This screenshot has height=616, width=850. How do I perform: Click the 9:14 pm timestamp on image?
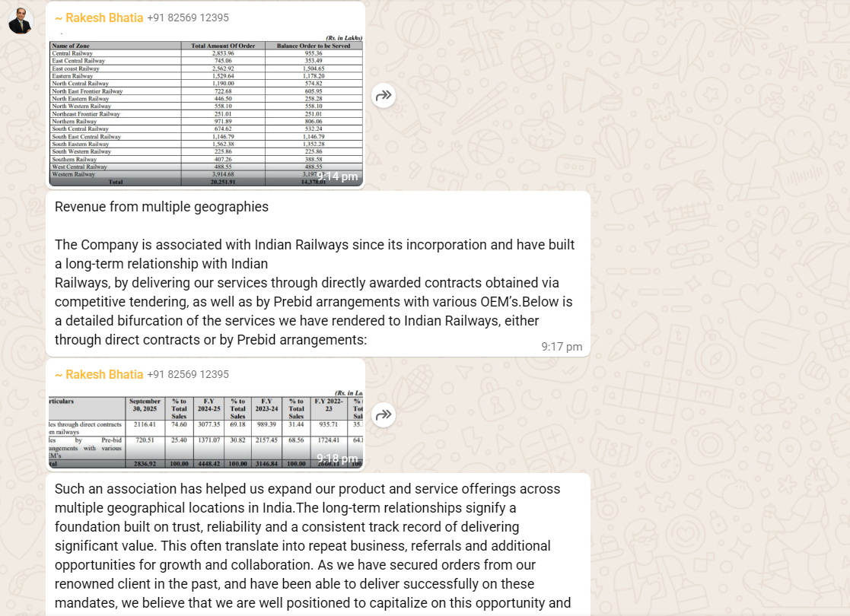click(x=337, y=176)
